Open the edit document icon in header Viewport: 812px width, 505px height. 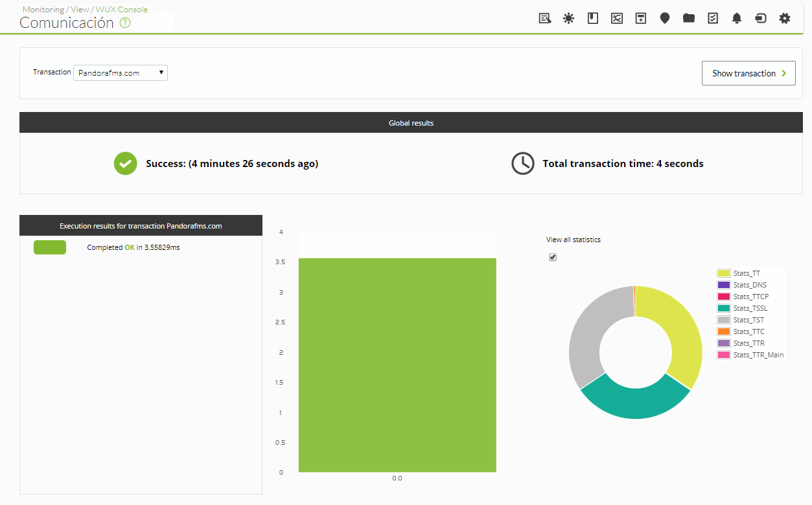(545, 18)
